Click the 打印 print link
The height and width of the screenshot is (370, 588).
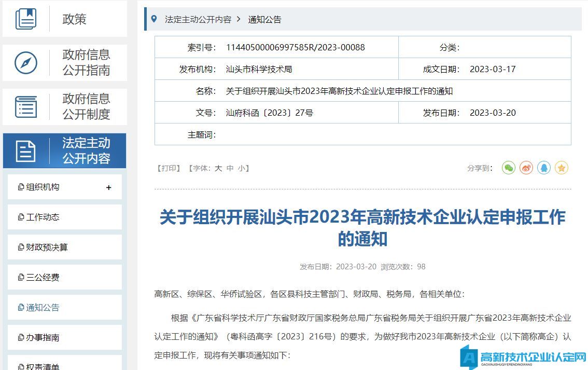169,168
